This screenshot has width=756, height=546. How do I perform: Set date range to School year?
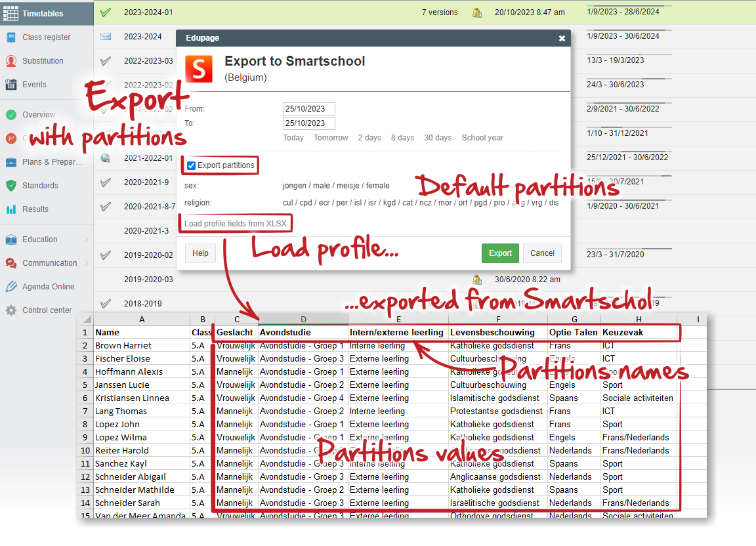click(x=482, y=138)
